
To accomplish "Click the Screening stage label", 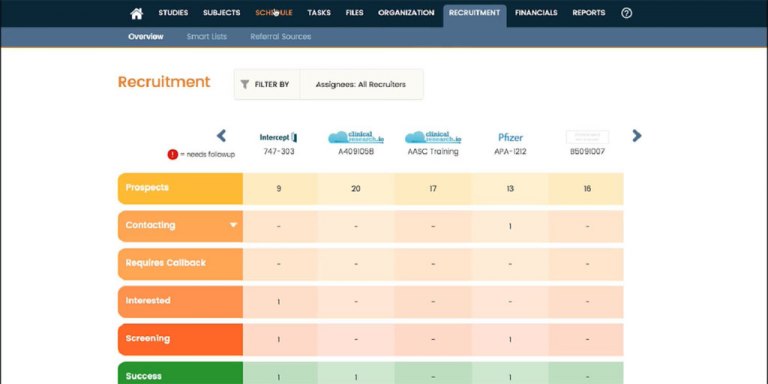I will (x=180, y=339).
